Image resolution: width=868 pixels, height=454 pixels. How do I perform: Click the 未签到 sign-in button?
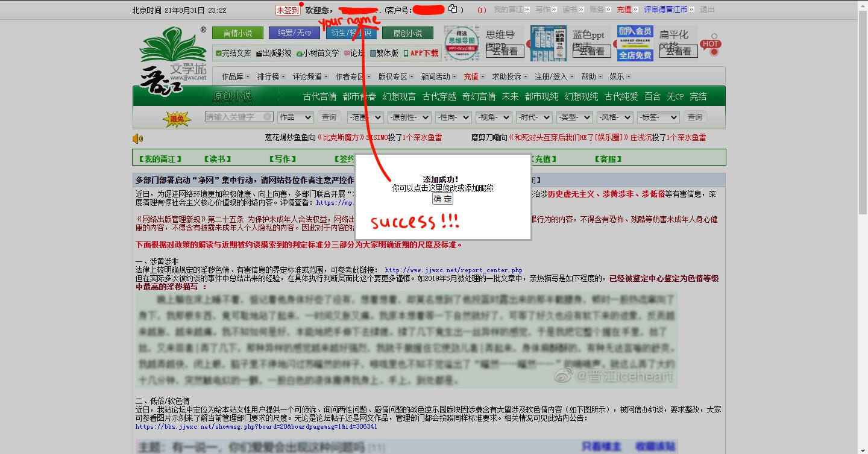tap(288, 10)
